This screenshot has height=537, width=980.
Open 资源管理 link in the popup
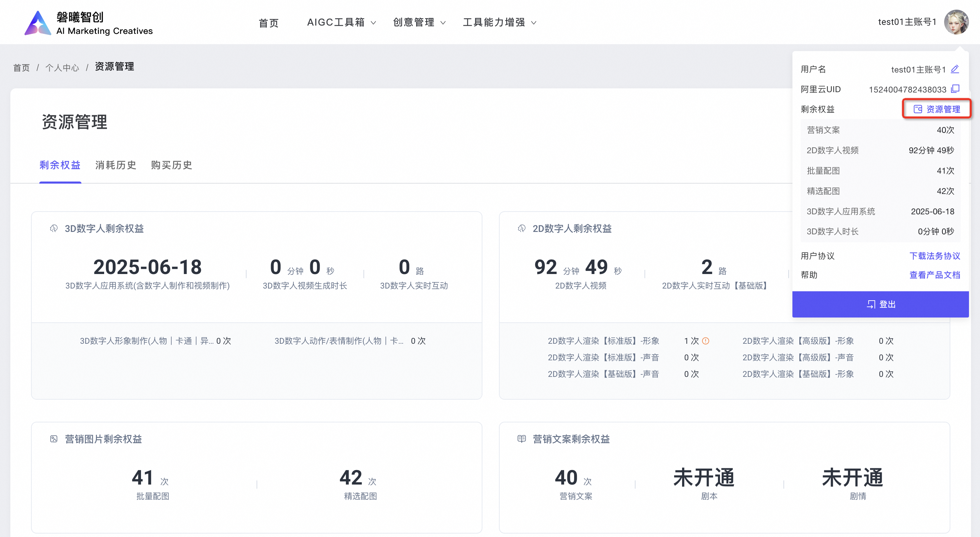(x=937, y=109)
